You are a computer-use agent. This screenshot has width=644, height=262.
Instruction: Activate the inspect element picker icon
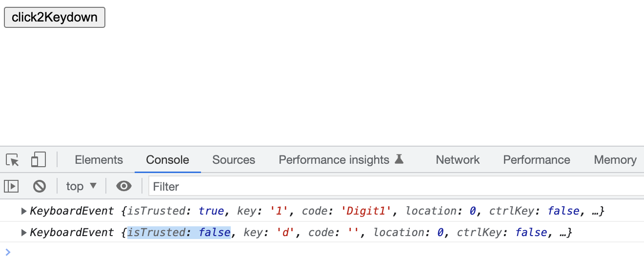click(x=13, y=160)
